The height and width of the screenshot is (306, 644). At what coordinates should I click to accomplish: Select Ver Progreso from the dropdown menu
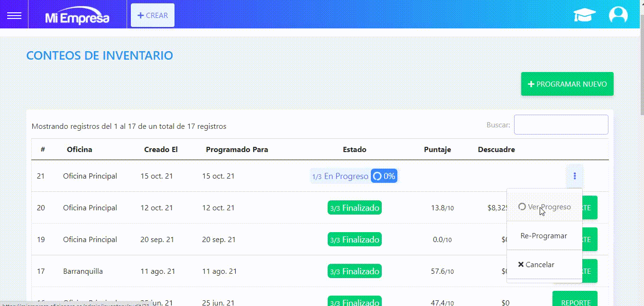tap(544, 207)
